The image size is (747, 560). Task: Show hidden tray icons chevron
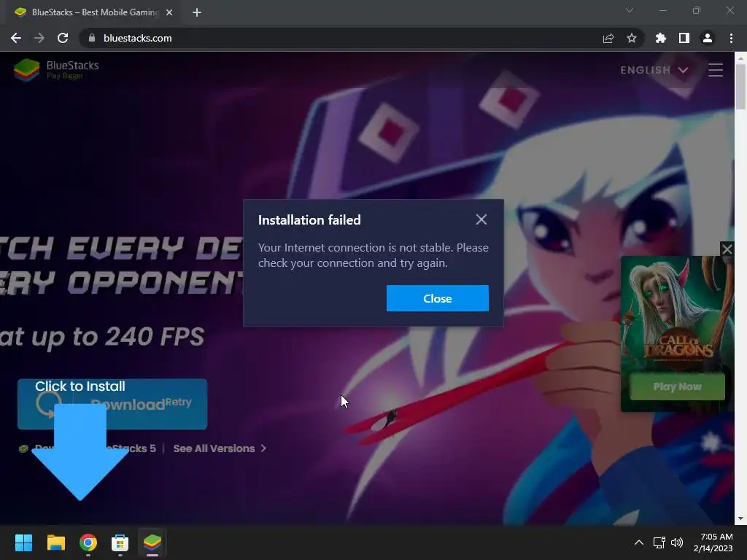[x=639, y=542]
